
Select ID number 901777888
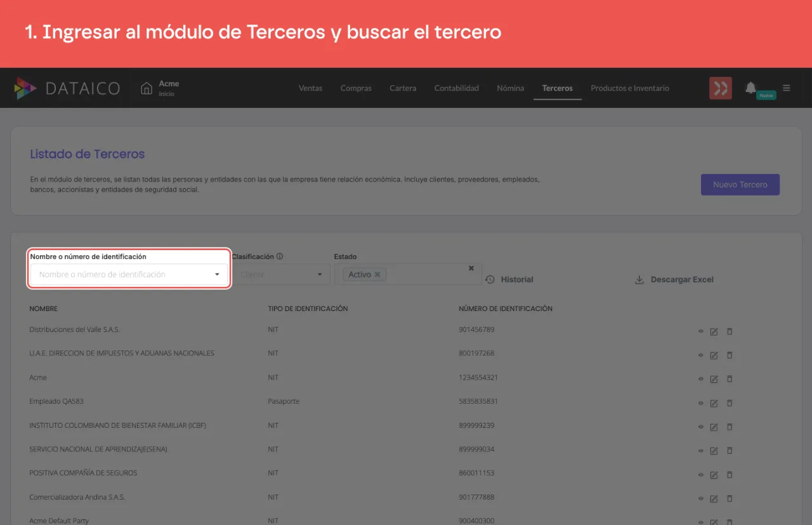click(x=476, y=497)
